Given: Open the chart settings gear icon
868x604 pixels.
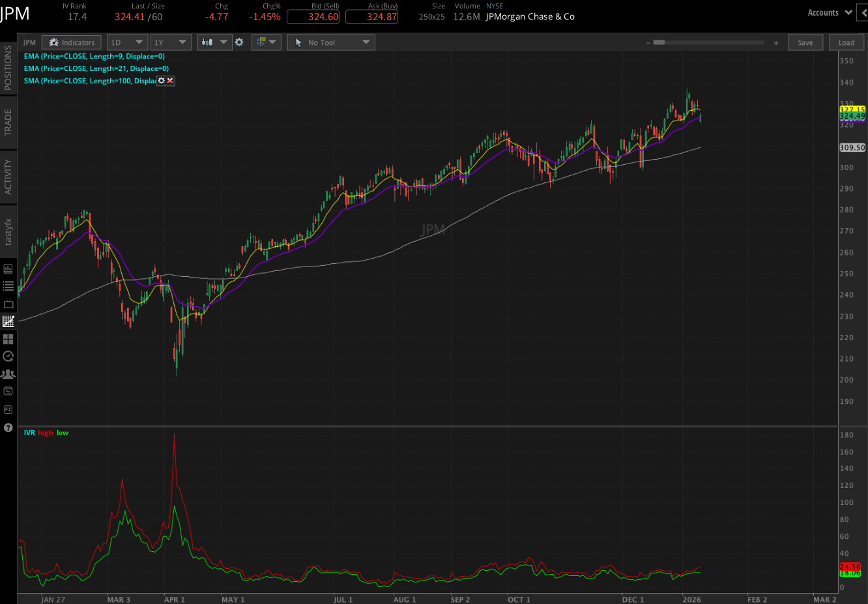Looking at the screenshot, I should tap(239, 42).
